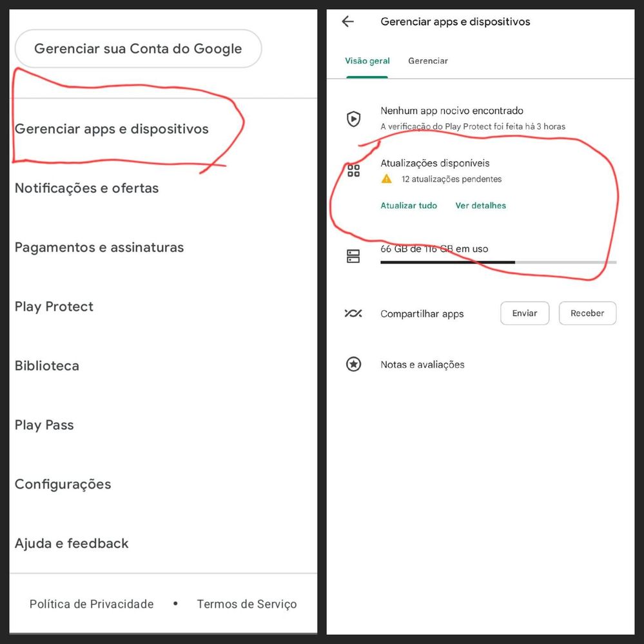The height and width of the screenshot is (644, 644).
Task: Switch to the Gerenciar tab
Action: tap(428, 61)
